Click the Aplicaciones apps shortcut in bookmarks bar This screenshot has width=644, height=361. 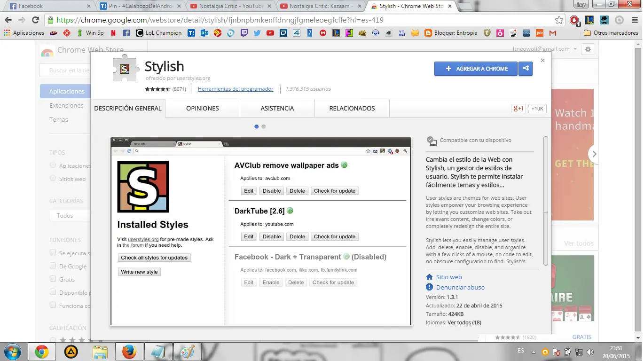[x=24, y=33]
